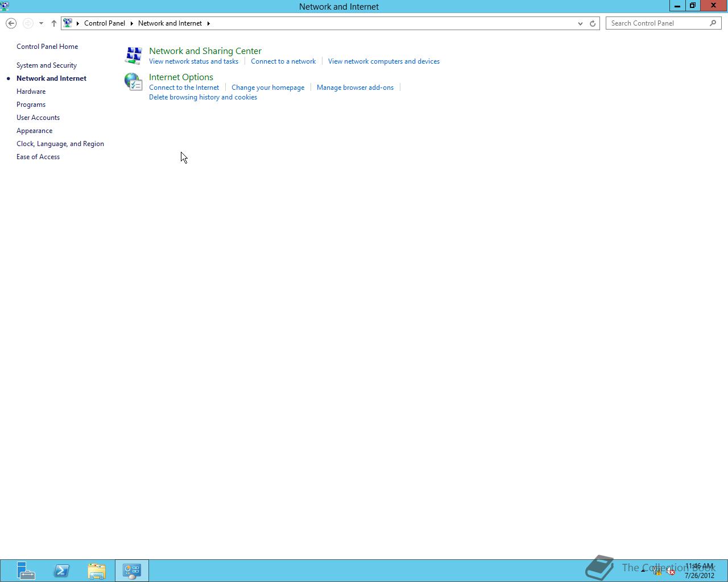Click the Internet Options globe icon
The image size is (728, 582).
(134, 82)
